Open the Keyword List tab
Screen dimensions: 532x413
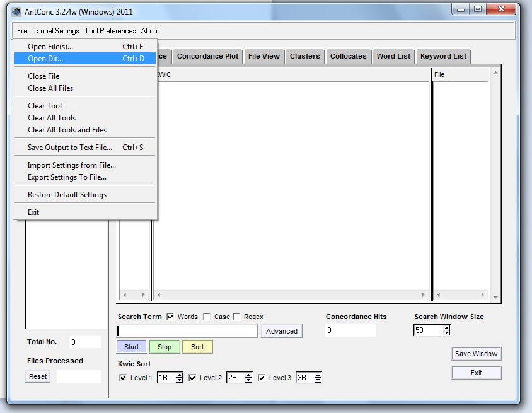pyautogui.click(x=443, y=55)
